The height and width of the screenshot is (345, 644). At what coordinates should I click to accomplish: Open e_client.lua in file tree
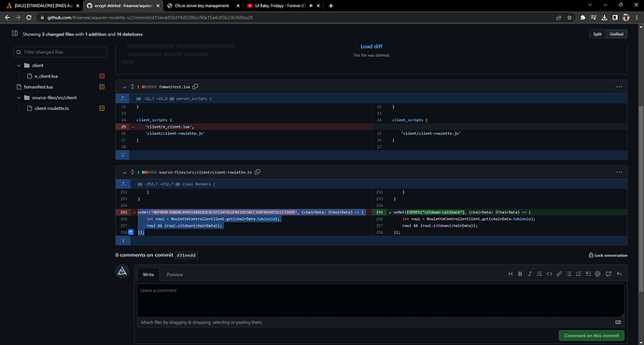click(46, 76)
